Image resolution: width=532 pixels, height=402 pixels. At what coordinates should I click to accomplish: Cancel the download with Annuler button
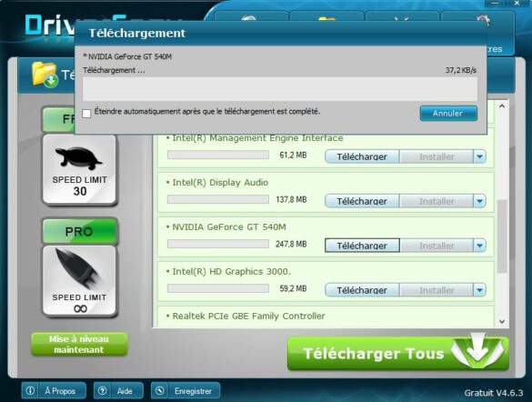[448, 114]
